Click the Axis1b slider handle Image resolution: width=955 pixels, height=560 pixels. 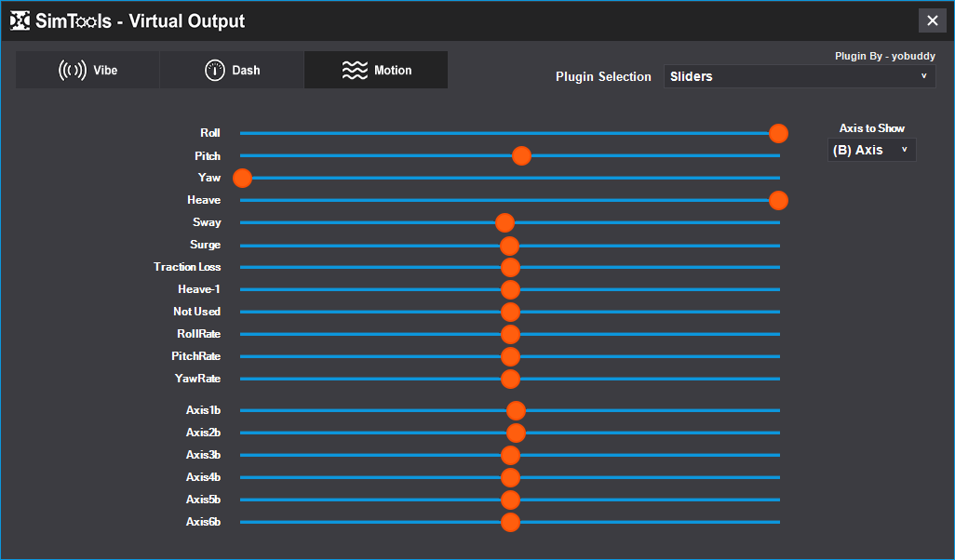[516, 410]
